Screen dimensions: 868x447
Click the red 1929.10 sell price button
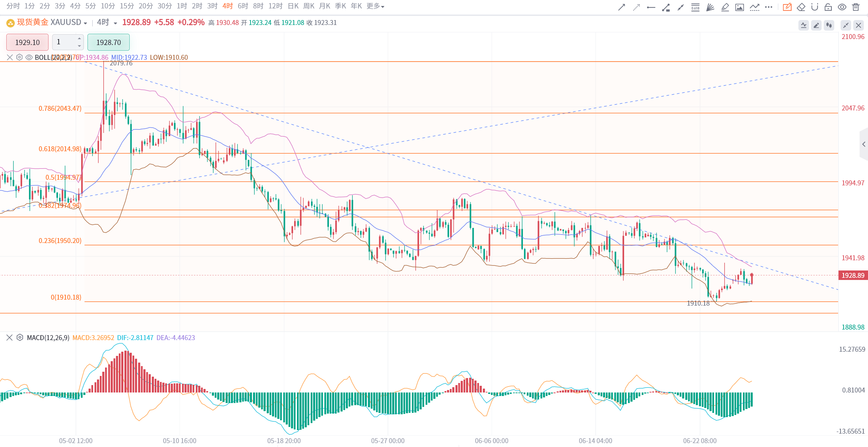coord(27,42)
